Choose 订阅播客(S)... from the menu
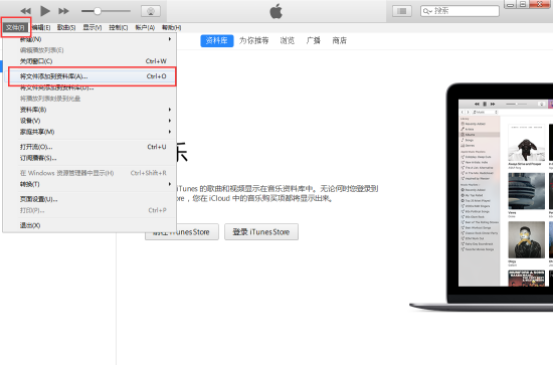 [89, 158]
